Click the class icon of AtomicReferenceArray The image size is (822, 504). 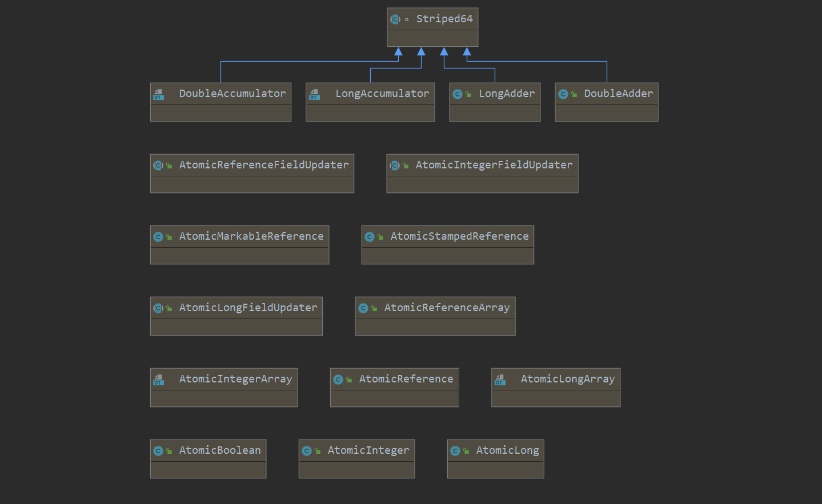(x=363, y=308)
